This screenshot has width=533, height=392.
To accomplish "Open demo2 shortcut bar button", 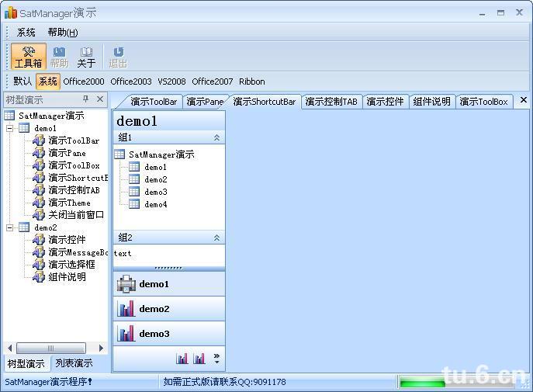I will tap(169, 309).
